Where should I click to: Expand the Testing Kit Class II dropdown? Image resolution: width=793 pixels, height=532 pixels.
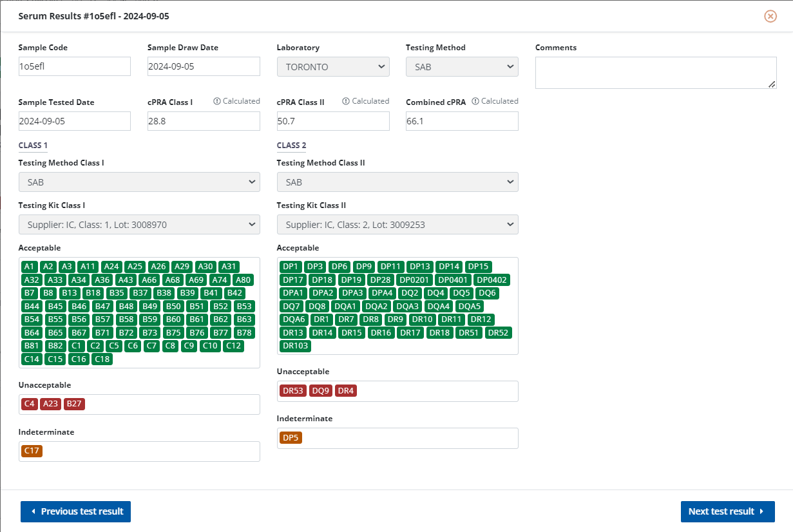click(397, 225)
